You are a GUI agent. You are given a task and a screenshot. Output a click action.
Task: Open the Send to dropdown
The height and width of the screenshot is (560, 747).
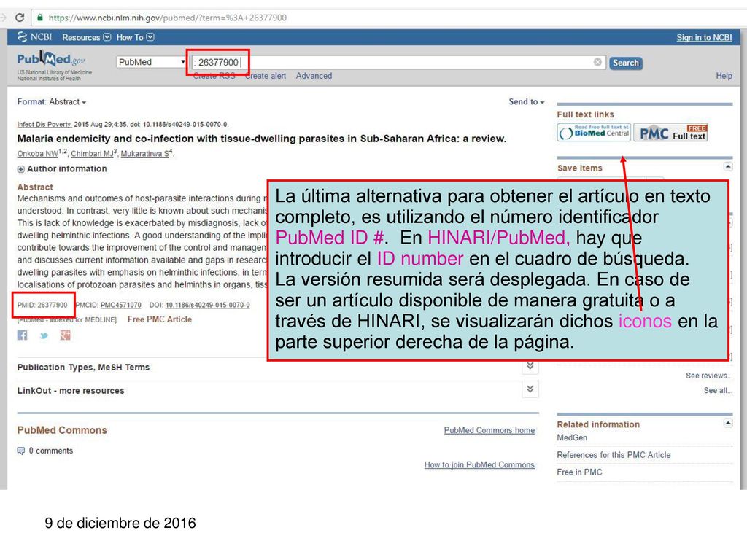[x=526, y=101]
